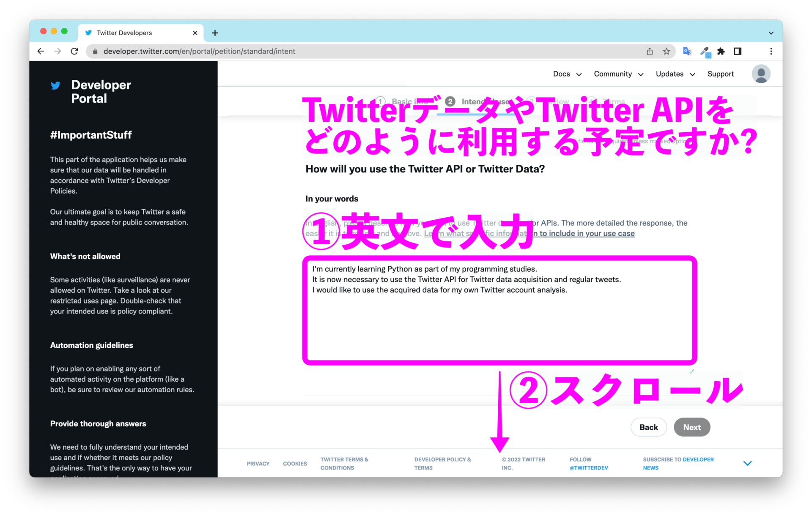Expand the Updates dropdown

point(675,74)
